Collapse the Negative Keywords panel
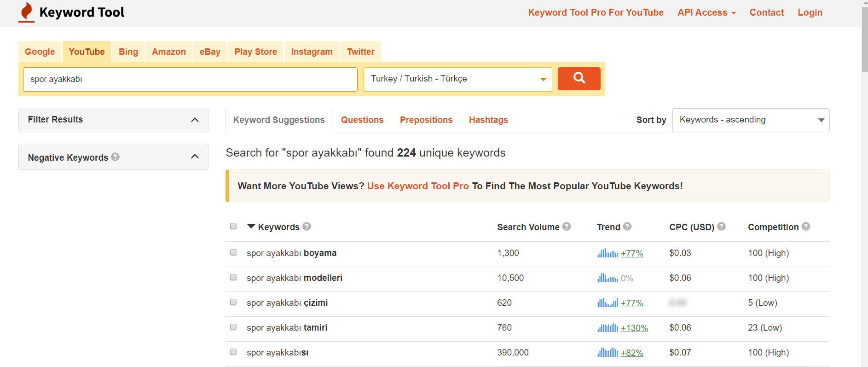 click(x=195, y=157)
